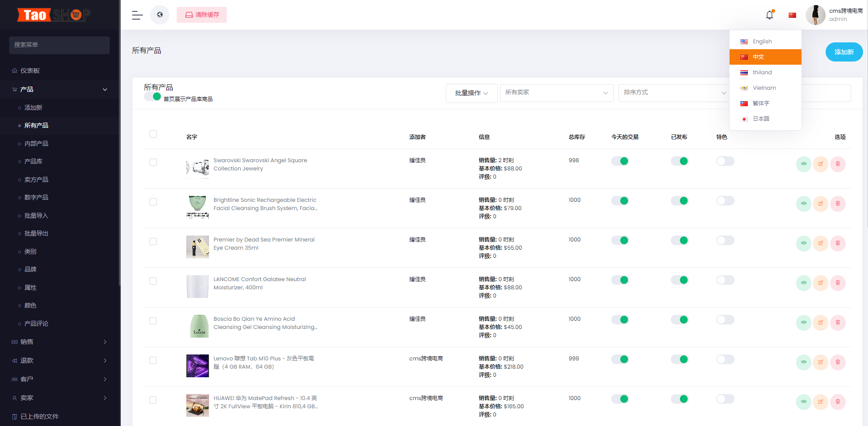Screen dimensions: 868x426
Task: Edit the Lenovo Tab M10 Plus product
Action: (x=821, y=362)
